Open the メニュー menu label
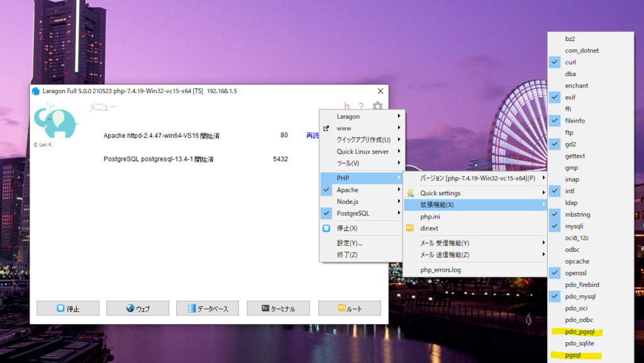This screenshot has width=644, height=363. click(x=103, y=107)
